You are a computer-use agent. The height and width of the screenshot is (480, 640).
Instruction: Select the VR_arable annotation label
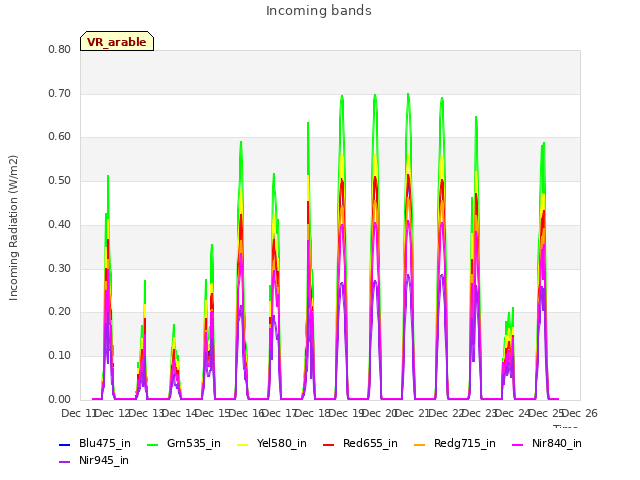117,42
